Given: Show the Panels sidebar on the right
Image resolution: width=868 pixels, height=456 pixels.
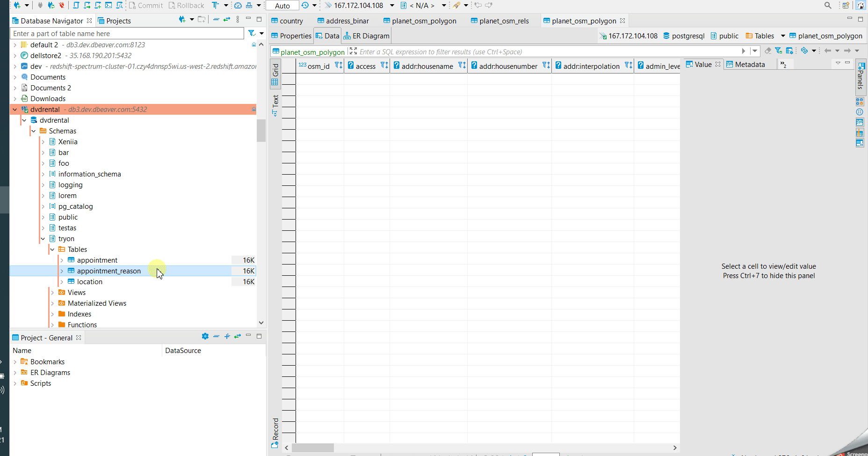Looking at the screenshot, I should point(861,77).
